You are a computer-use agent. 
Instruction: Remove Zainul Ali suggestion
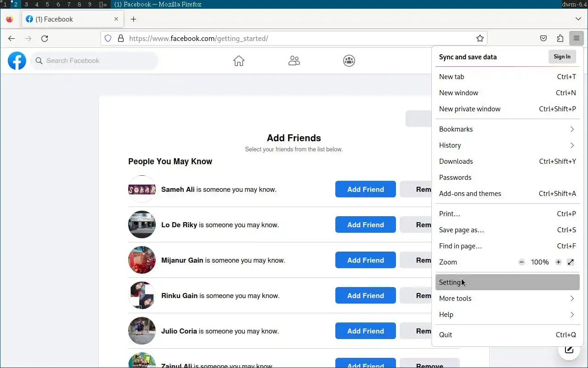(x=430, y=363)
